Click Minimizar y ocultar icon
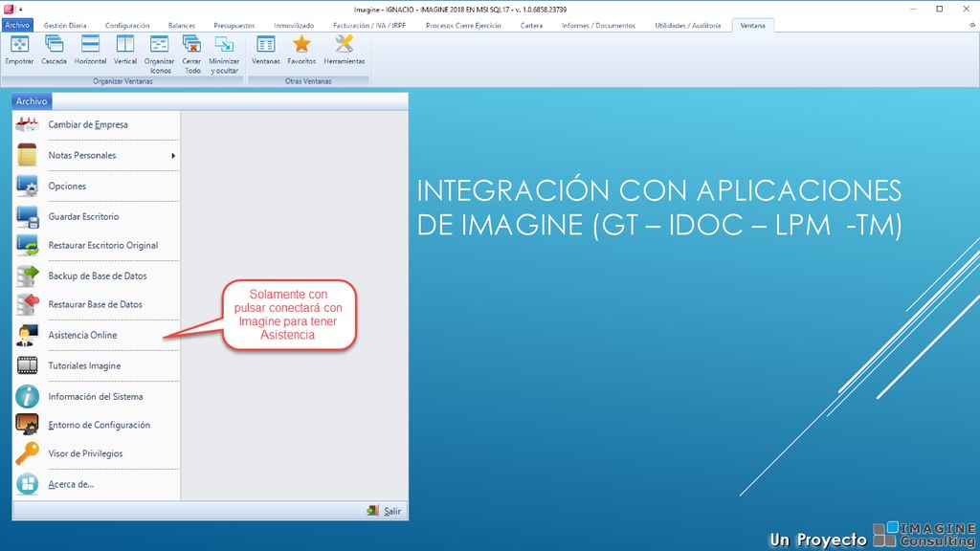The image size is (980, 551). pos(224,44)
